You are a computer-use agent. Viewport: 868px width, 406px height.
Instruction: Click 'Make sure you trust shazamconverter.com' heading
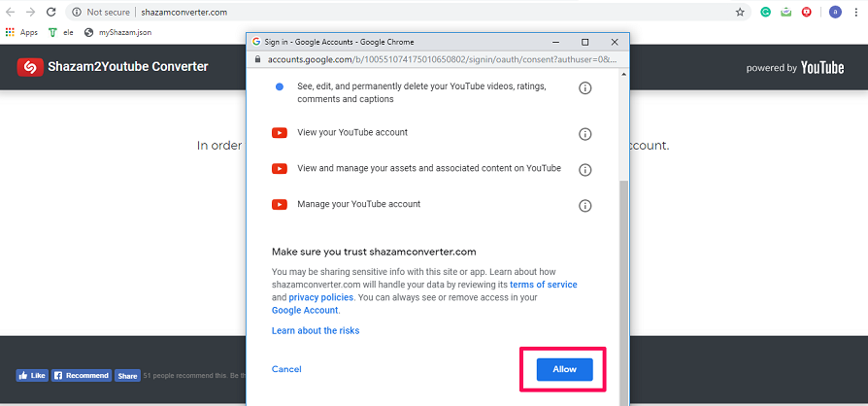pos(374,252)
